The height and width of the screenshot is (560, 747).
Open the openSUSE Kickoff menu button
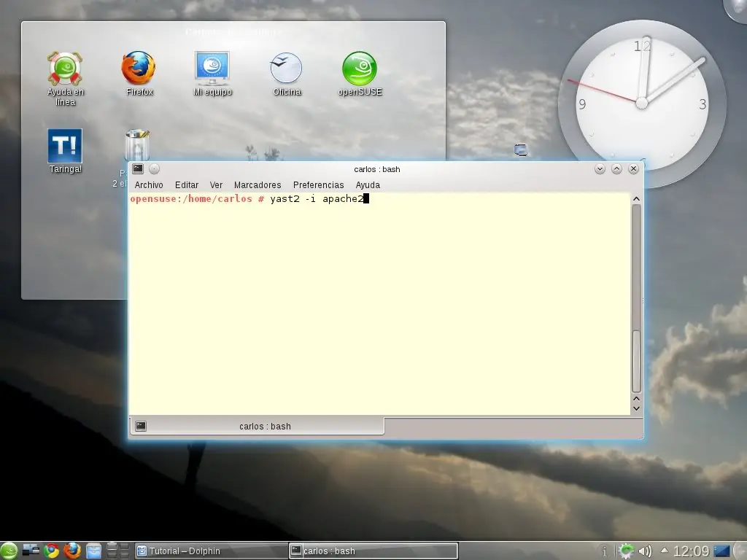(x=9, y=551)
